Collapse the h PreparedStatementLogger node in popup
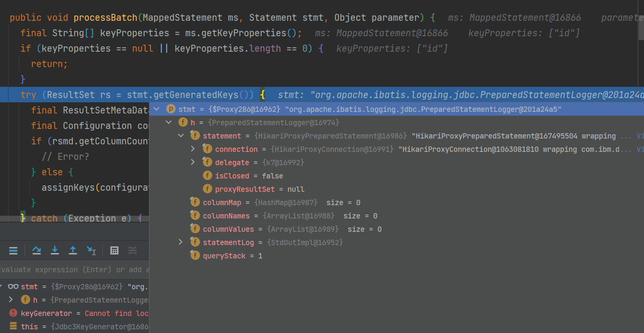644x333 pixels. (x=169, y=123)
